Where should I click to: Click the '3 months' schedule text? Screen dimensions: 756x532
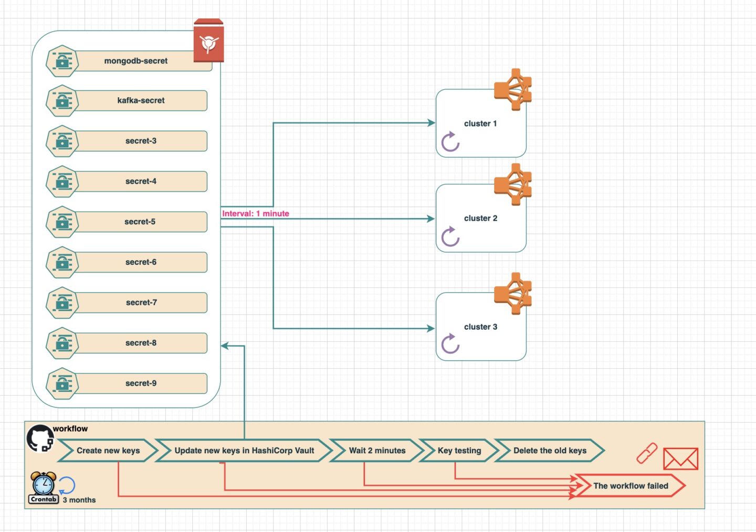pos(79,500)
